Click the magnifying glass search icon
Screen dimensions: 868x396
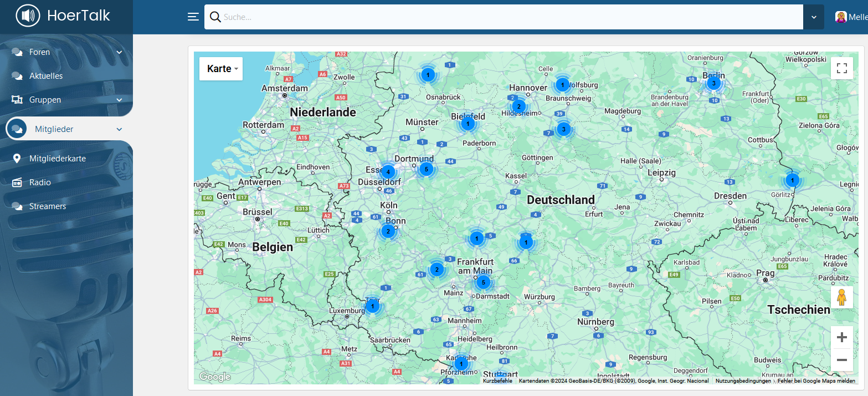pos(215,17)
